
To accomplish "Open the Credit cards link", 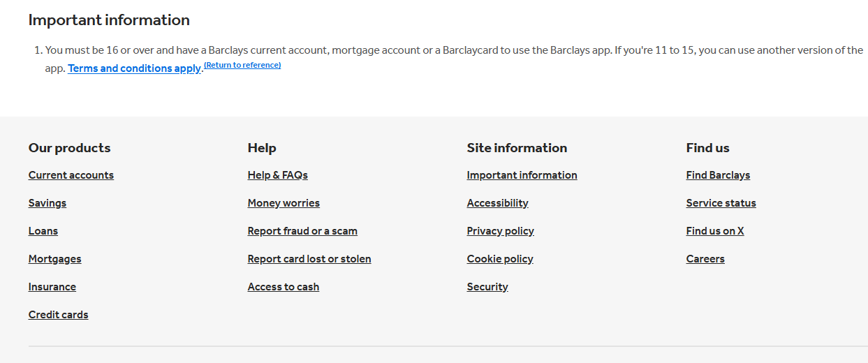I will tap(59, 315).
